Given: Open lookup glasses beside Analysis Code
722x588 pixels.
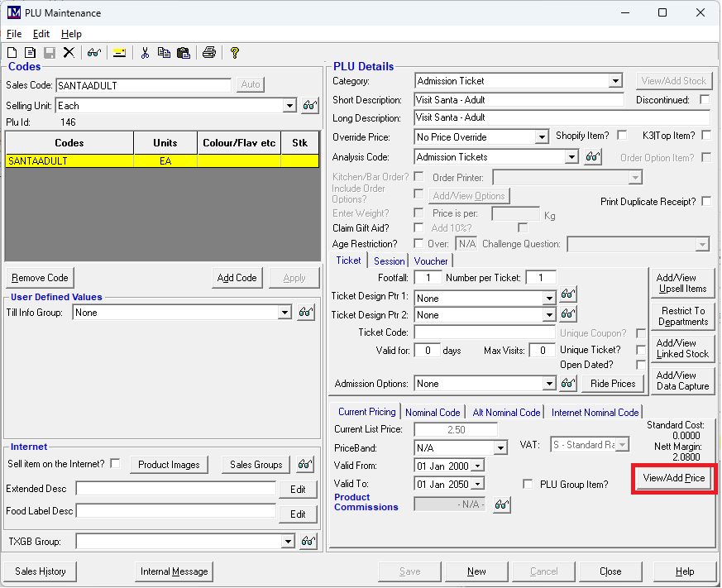Looking at the screenshot, I should (592, 157).
